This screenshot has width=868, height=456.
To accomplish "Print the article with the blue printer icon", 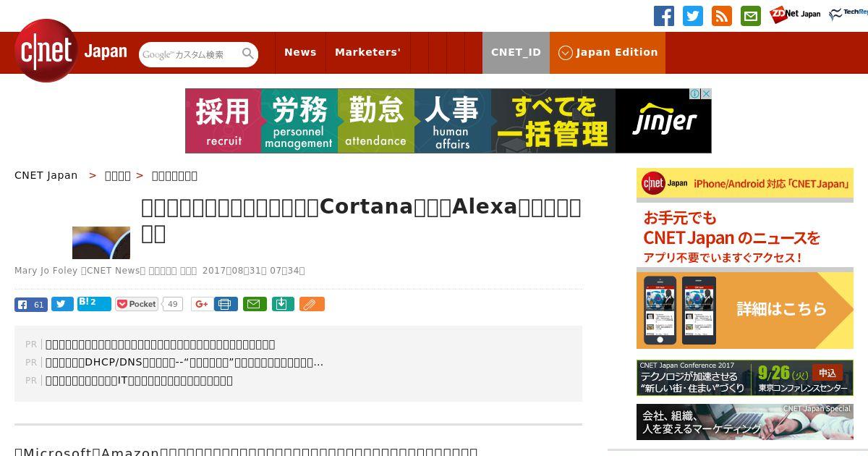I will tap(226, 304).
